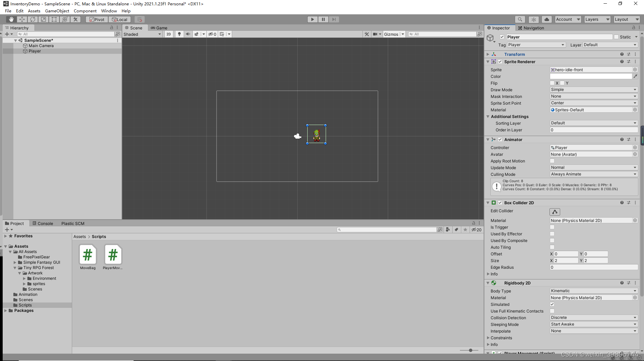Select the Hand tool in the toolbar
The height and width of the screenshot is (361, 644).
point(11,19)
